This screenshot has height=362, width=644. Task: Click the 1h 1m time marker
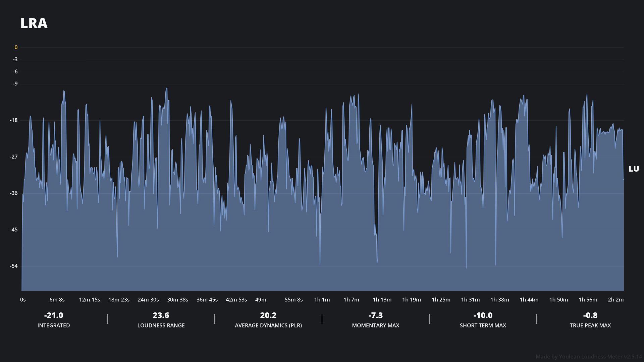(322, 300)
